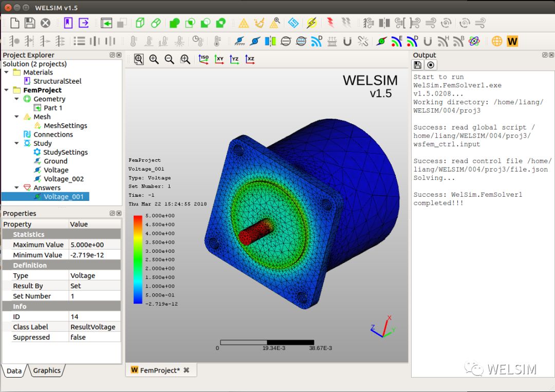Screen dimensions: 555x392
Task: Add ground boundary with the blue ground icon
Action: pyautogui.click(x=239, y=42)
